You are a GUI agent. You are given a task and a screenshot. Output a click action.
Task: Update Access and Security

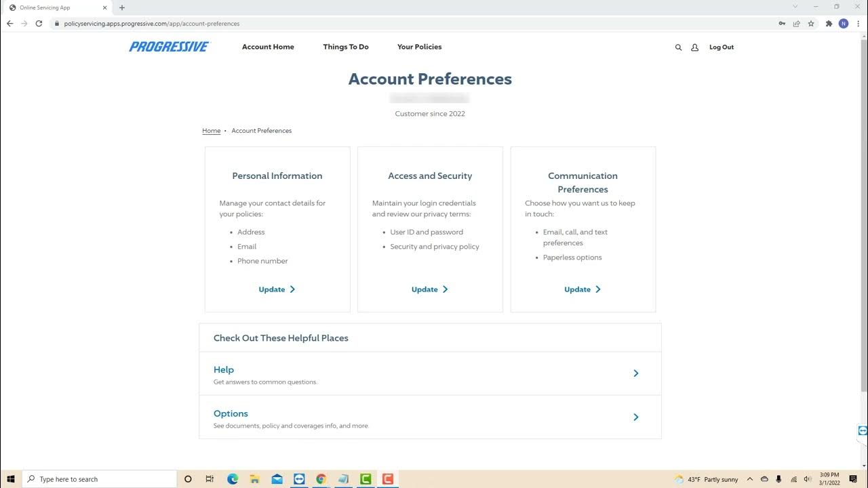430,289
